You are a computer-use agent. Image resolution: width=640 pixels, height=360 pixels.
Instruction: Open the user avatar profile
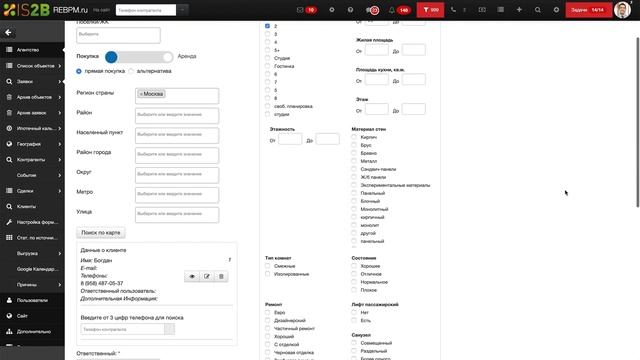tap(622, 10)
